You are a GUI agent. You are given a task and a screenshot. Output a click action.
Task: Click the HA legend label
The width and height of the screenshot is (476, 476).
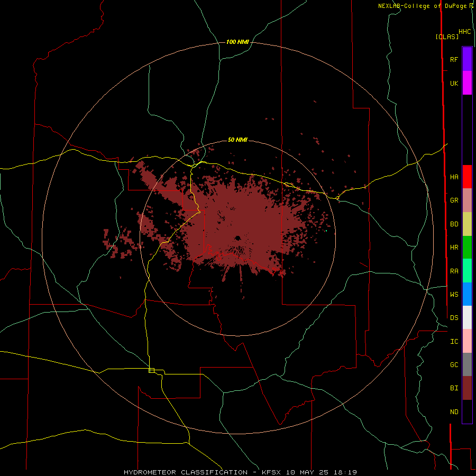[x=454, y=177]
